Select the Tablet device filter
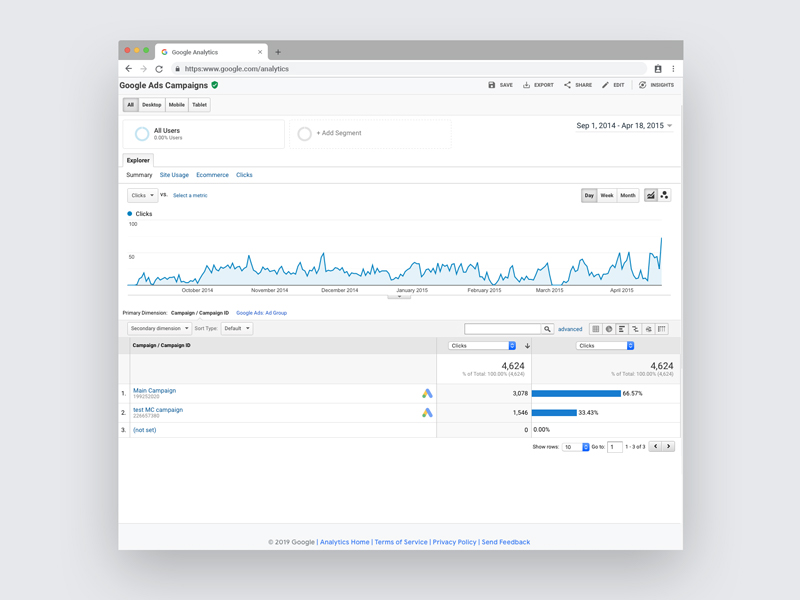 coord(199,105)
